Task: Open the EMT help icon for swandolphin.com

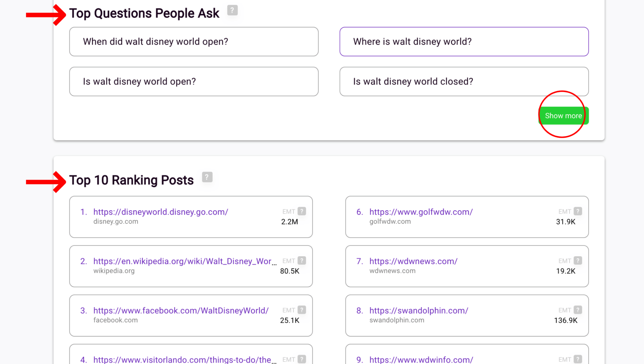Action: [x=578, y=310]
